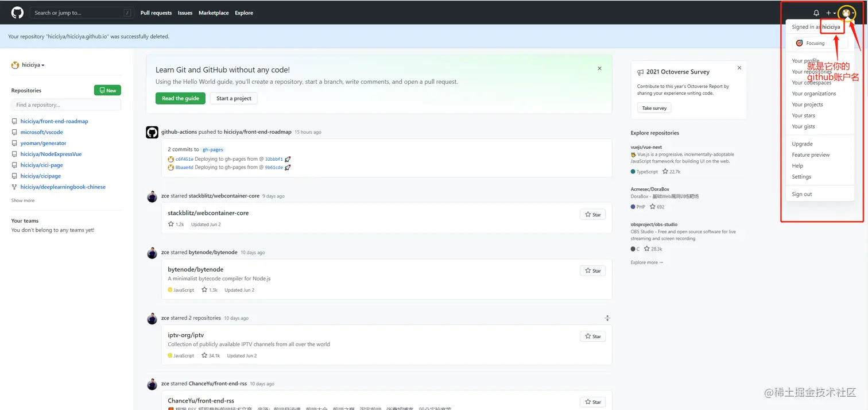
Task: Star iptv-org/iptv
Action: (x=593, y=336)
